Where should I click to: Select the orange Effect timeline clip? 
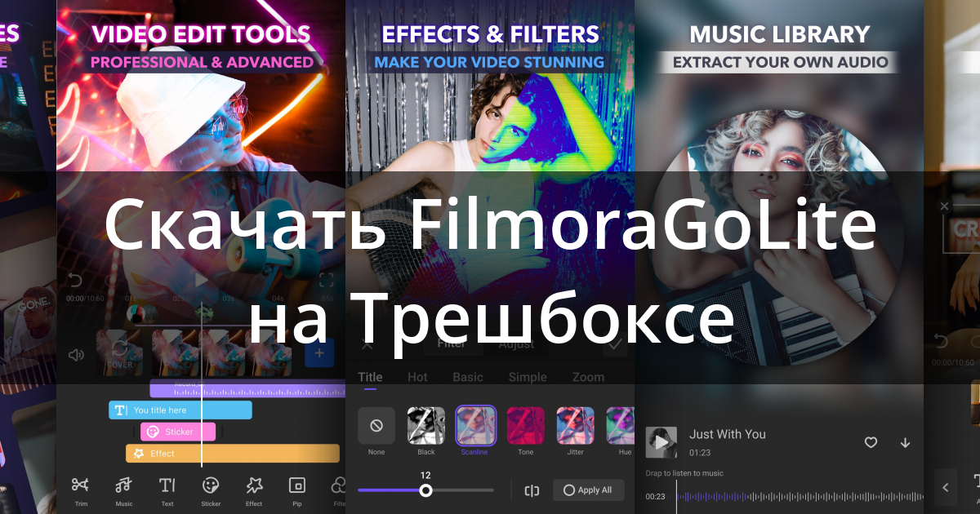pyautogui.click(x=232, y=453)
